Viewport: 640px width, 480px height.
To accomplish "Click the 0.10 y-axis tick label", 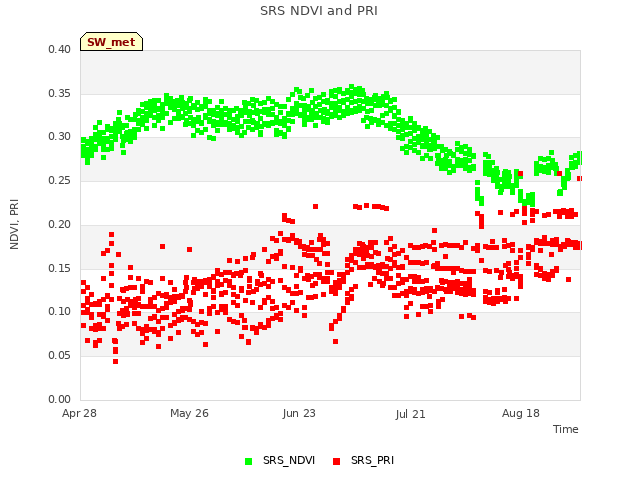I will pos(60,311).
